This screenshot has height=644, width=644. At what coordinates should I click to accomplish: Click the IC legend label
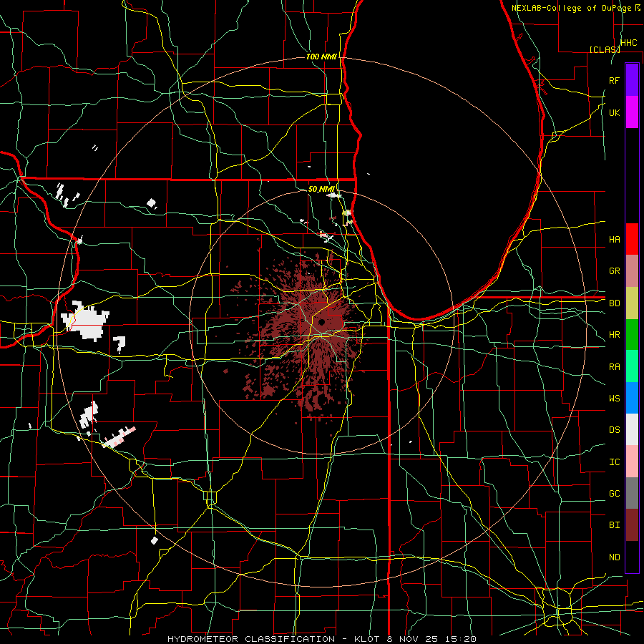click(x=615, y=462)
